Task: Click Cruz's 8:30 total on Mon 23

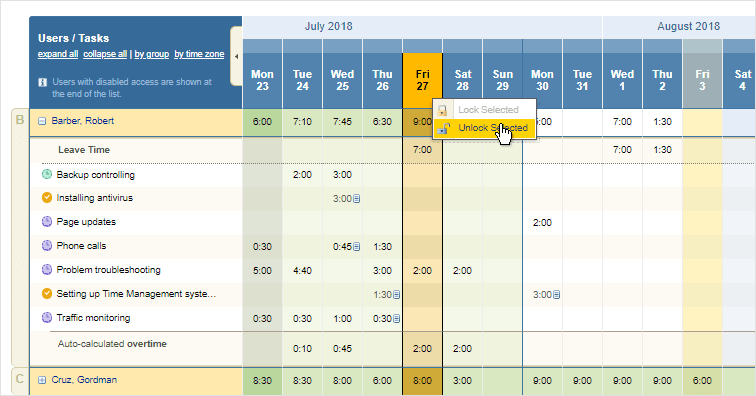Action: pos(262,381)
